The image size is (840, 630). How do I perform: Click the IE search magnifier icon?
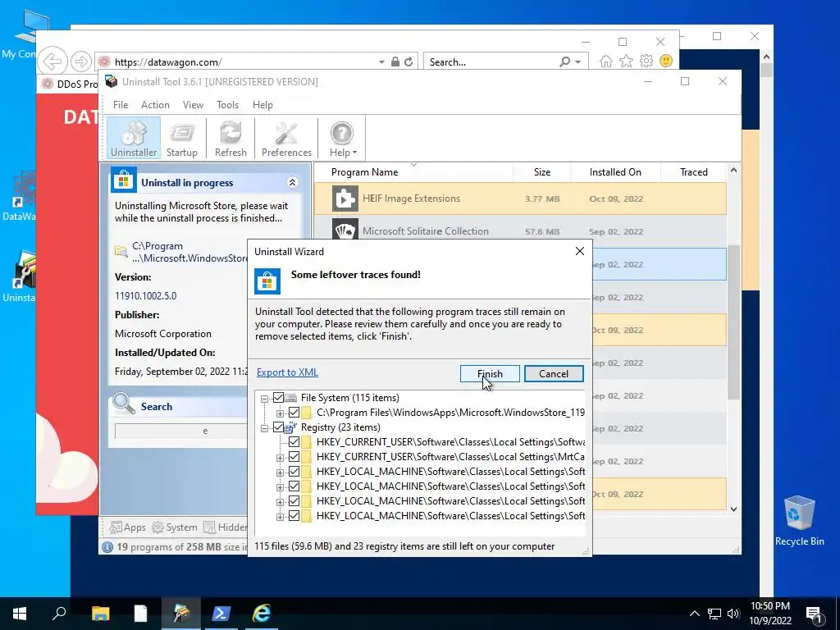(x=564, y=62)
